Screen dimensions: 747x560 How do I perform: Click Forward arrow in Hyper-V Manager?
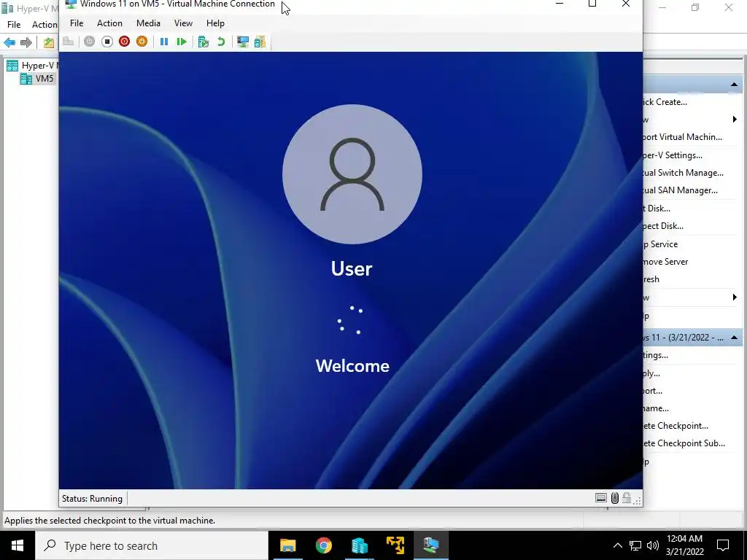tap(26, 43)
